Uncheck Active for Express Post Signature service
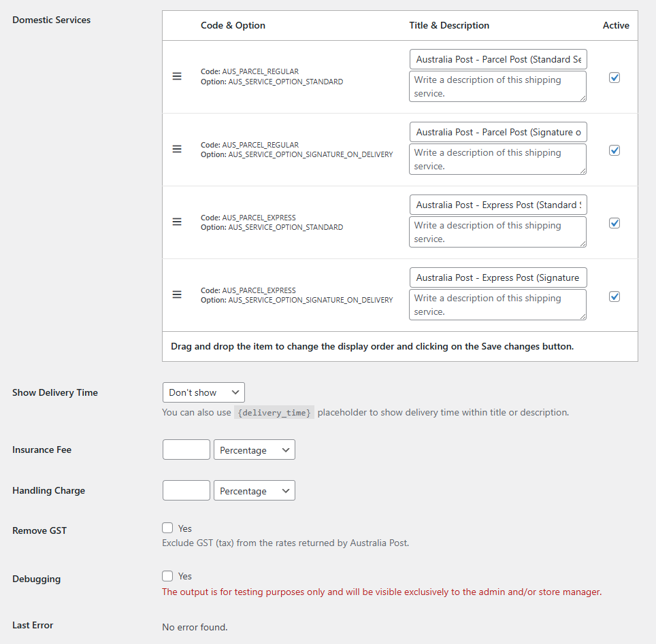The height and width of the screenshot is (644, 656). pos(614,296)
